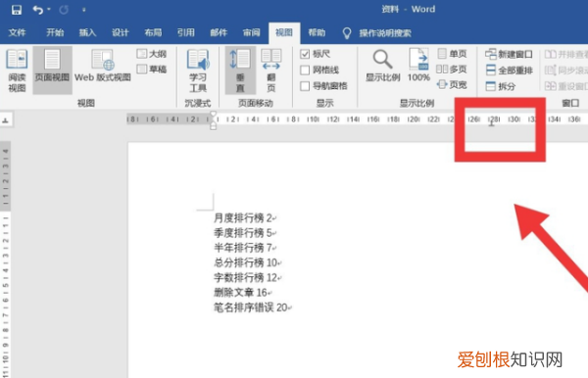This screenshot has height=378, width=588.
Task: Select the 视图 ribbon tab
Action: (284, 33)
